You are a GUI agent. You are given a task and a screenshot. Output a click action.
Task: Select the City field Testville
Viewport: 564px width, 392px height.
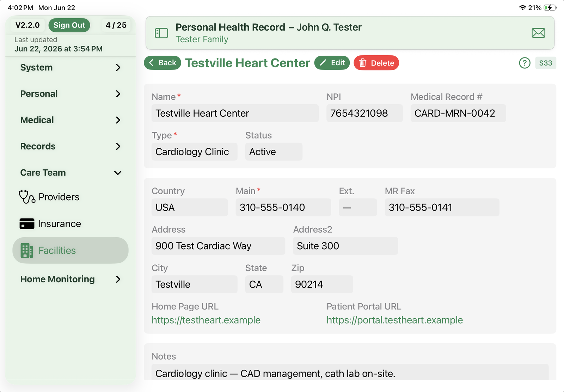(195, 284)
